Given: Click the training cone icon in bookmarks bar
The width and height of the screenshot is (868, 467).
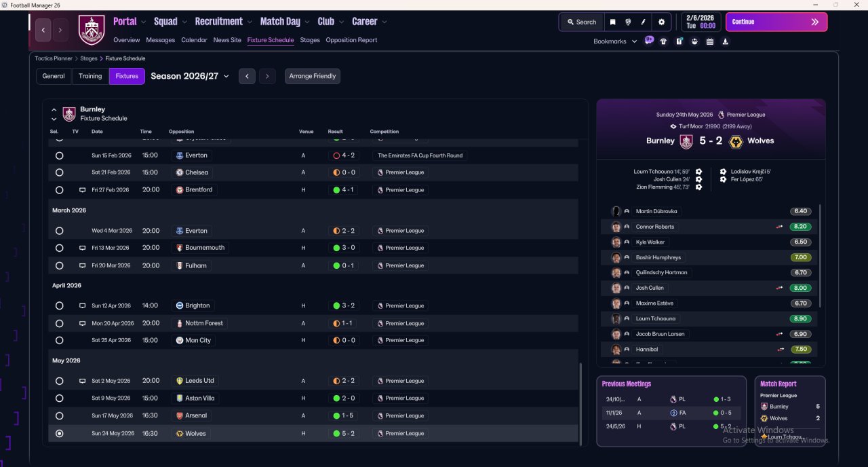Looking at the screenshot, I should 726,41.
